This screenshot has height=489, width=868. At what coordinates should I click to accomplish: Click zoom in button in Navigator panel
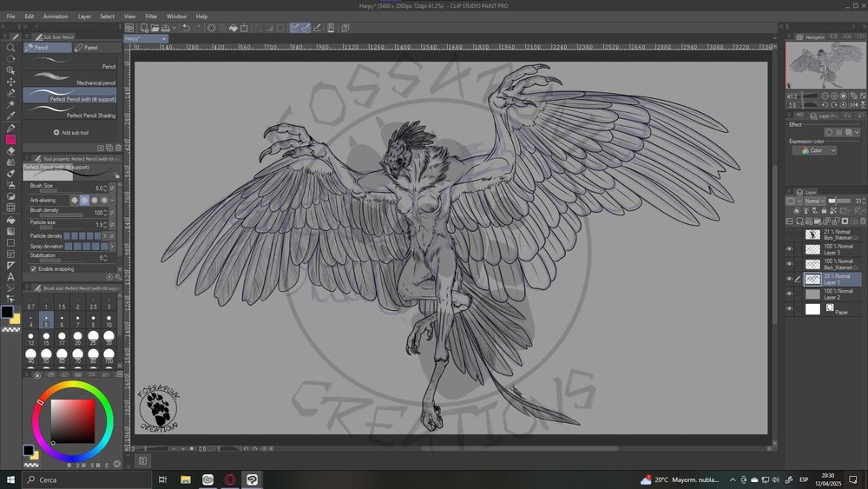833,96
